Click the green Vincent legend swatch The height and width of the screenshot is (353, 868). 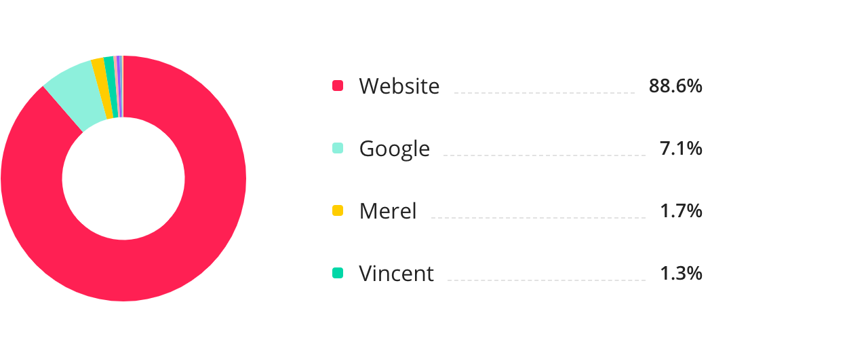(338, 273)
